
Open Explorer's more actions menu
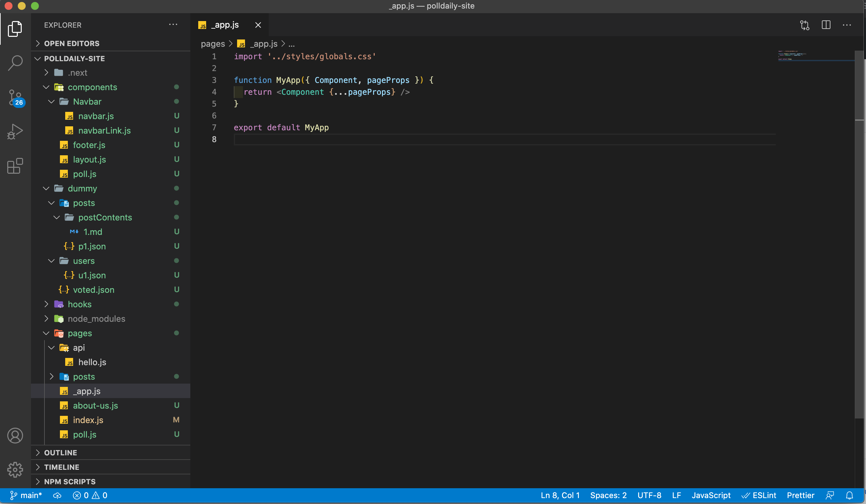(173, 25)
